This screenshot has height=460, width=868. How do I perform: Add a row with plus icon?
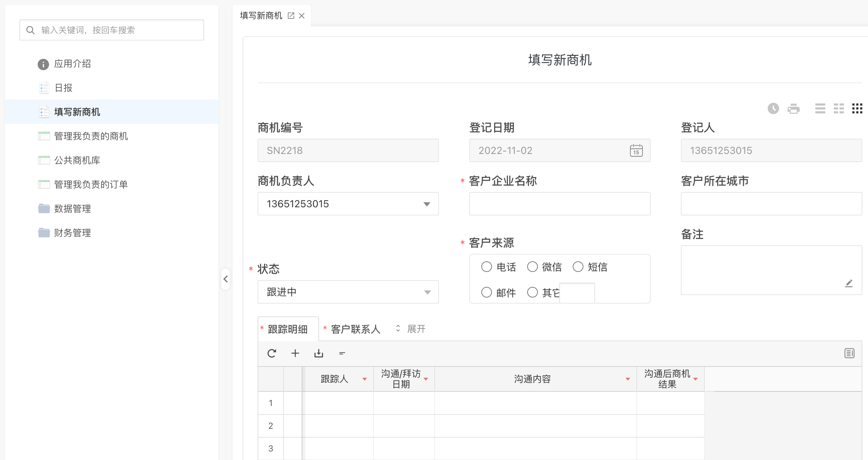pos(295,353)
